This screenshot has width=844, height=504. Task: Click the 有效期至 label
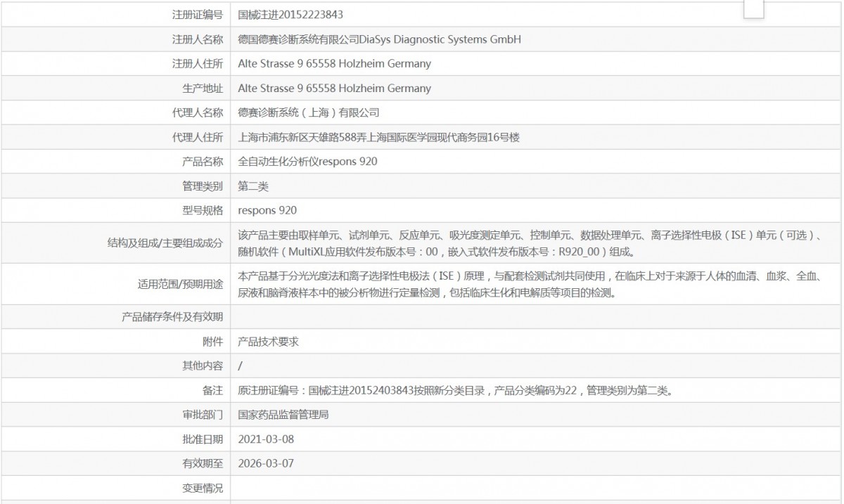point(203,463)
